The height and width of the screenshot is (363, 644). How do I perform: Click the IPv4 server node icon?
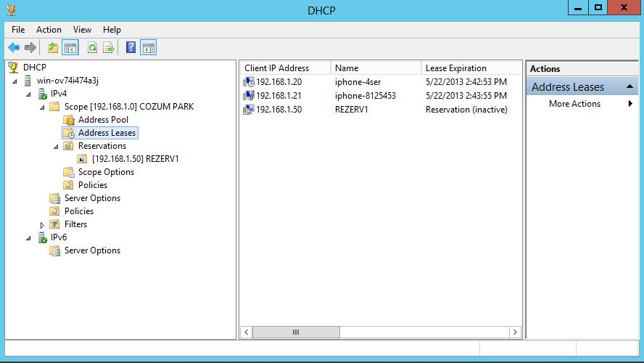coord(43,94)
